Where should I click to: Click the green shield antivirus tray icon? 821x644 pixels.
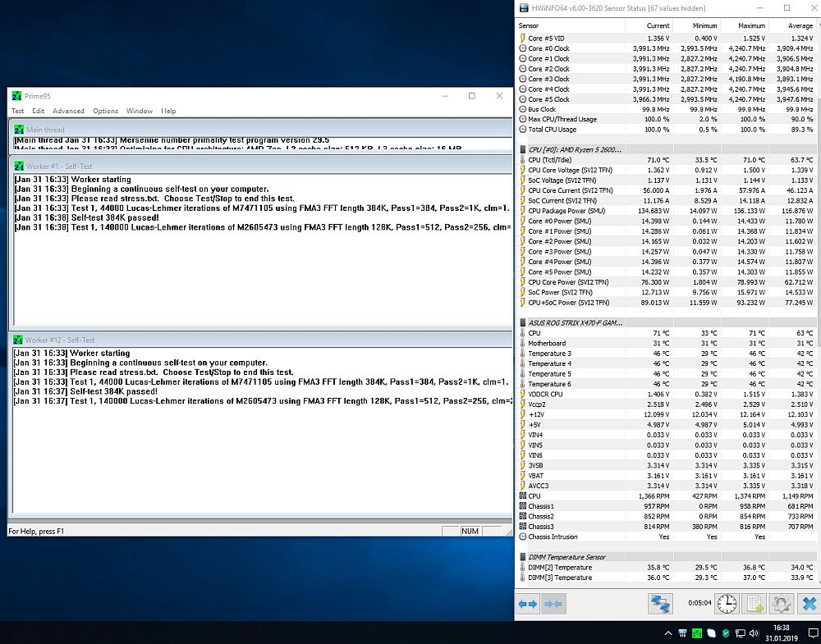726,633
